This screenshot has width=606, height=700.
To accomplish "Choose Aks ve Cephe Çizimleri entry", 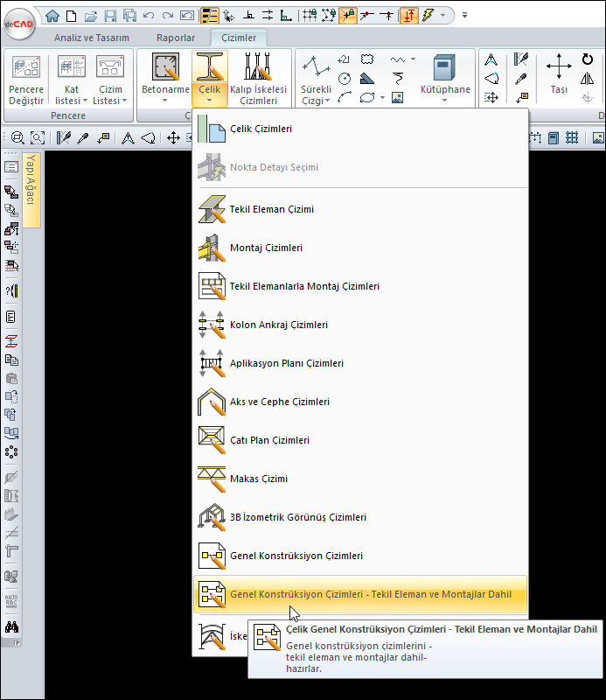I will pos(360,402).
